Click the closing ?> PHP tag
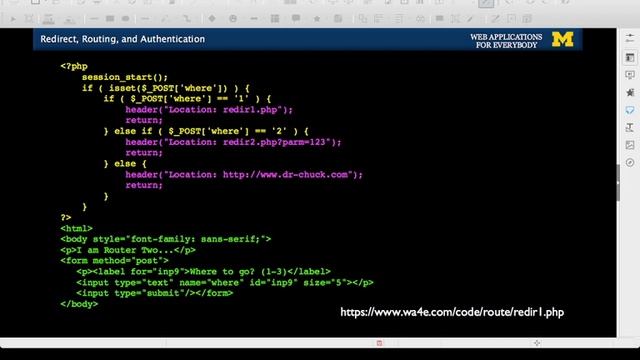 pyautogui.click(x=66, y=218)
